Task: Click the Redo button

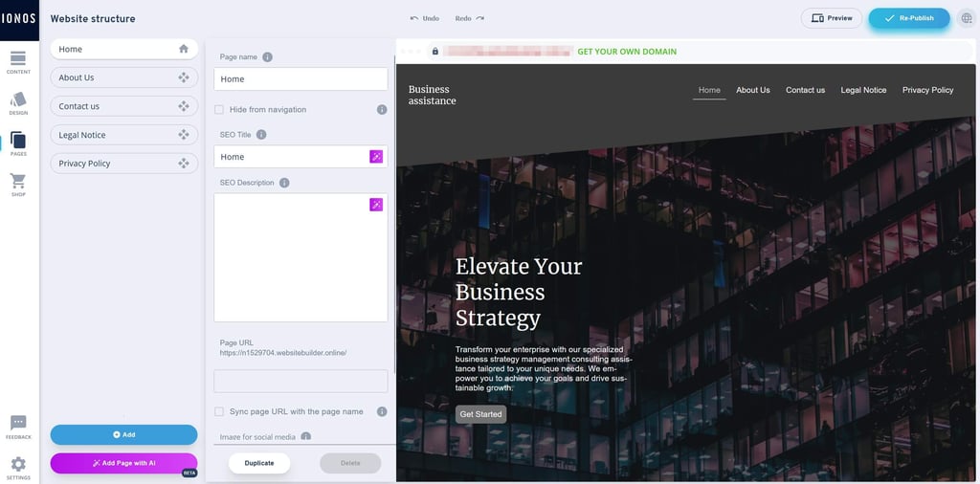Action: pyautogui.click(x=469, y=18)
